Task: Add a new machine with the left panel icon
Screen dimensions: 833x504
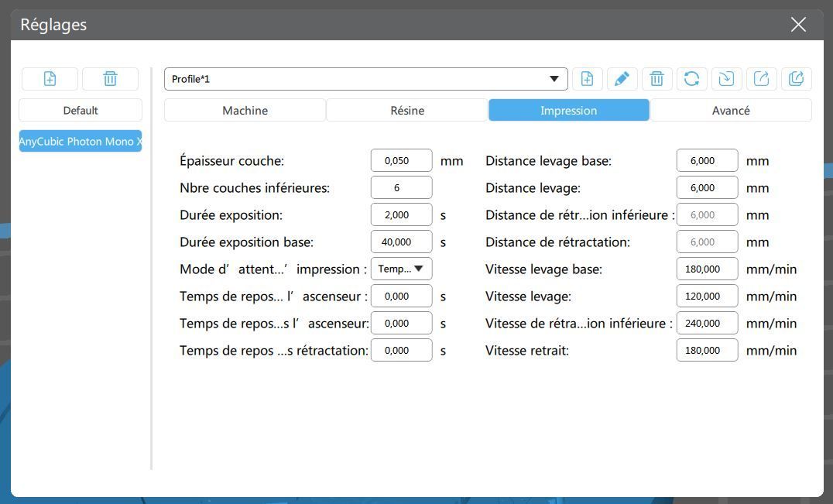Action: [x=50, y=79]
